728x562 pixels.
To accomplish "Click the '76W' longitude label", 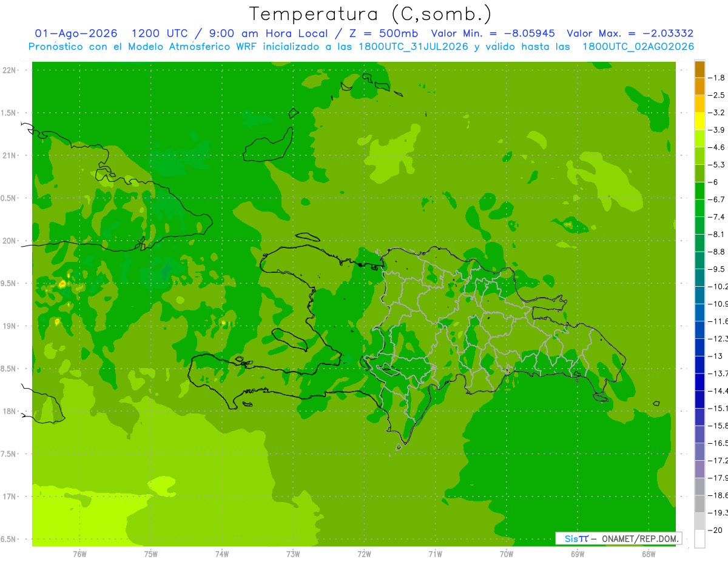I will point(79,554).
